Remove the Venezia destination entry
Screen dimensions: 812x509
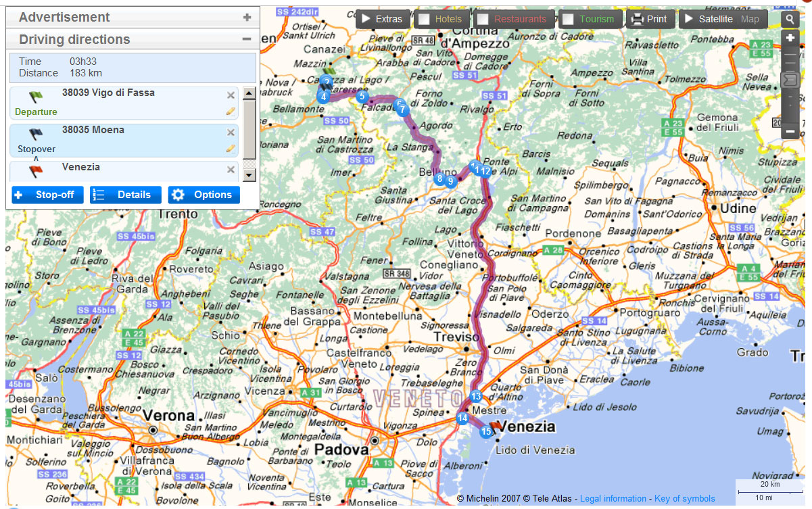click(231, 170)
